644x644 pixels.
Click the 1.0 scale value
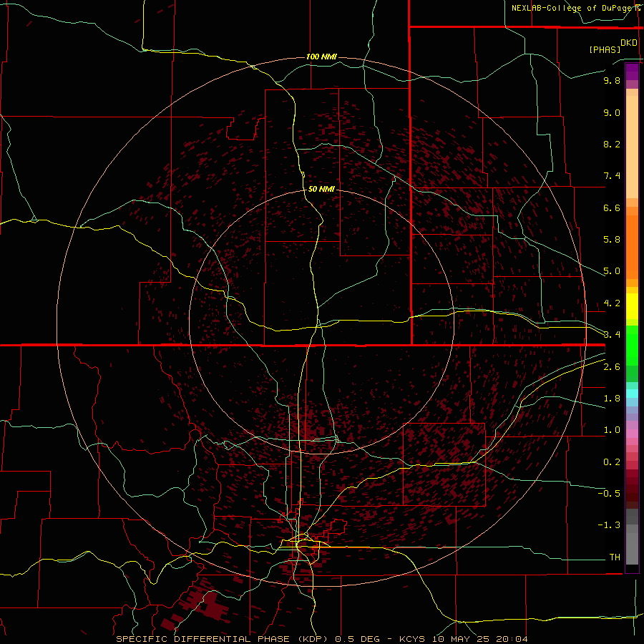(612, 430)
